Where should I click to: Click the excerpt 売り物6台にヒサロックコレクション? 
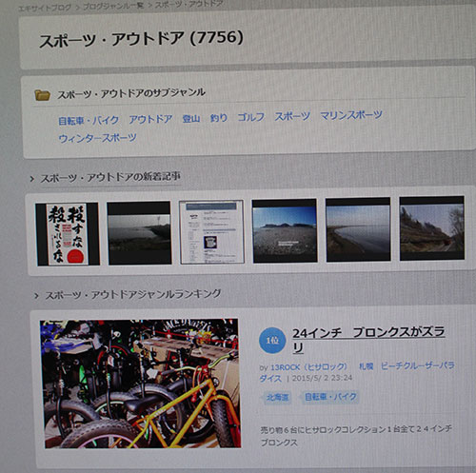[x=356, y=436]
